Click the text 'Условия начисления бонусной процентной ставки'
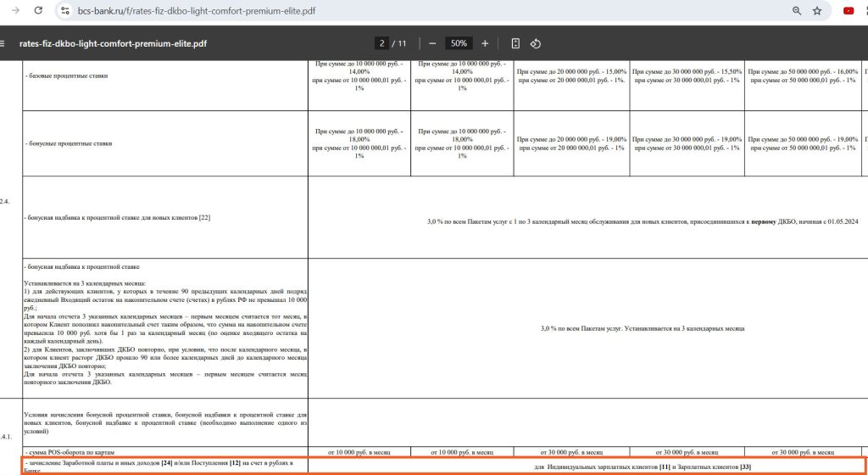 coord(97,414)
